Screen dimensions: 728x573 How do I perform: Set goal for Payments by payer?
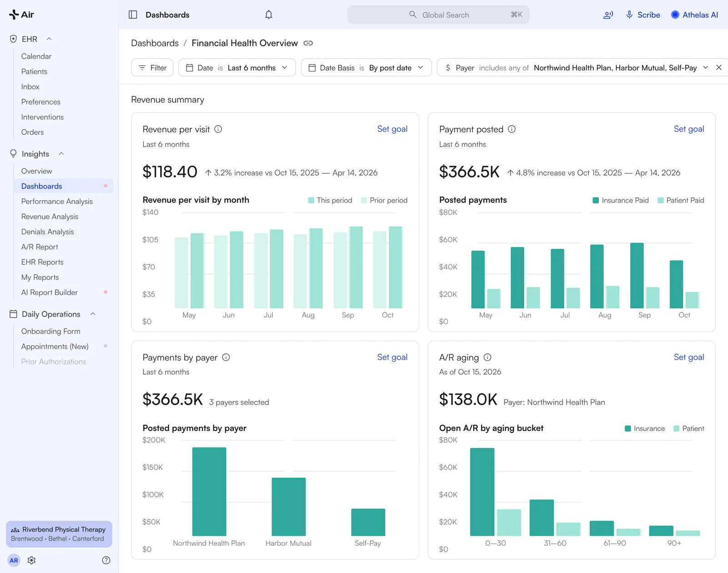[x=392, y=357]
